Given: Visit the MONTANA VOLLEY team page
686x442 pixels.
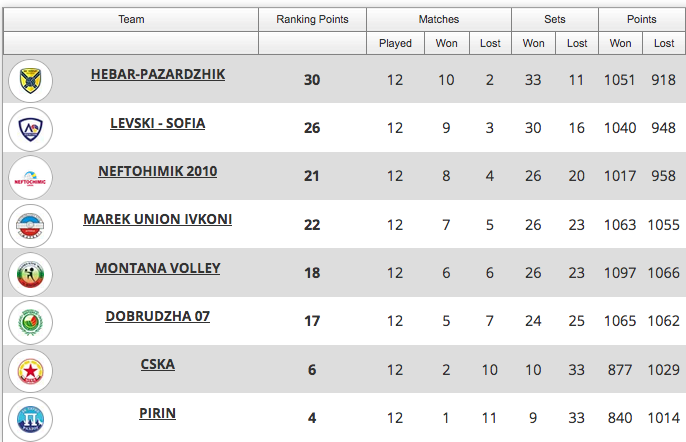Looking at the screenshot, I should click(x=158, y=268).
